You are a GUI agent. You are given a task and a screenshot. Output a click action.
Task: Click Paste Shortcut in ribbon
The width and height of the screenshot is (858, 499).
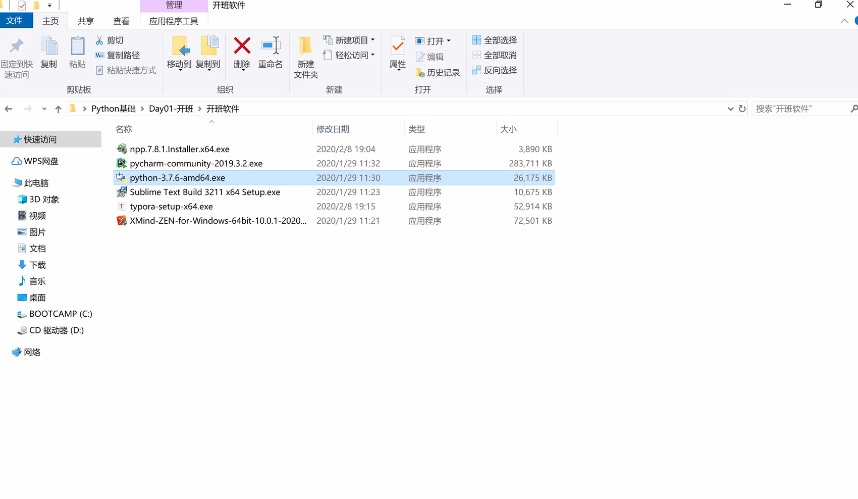[x=126, y=70]
